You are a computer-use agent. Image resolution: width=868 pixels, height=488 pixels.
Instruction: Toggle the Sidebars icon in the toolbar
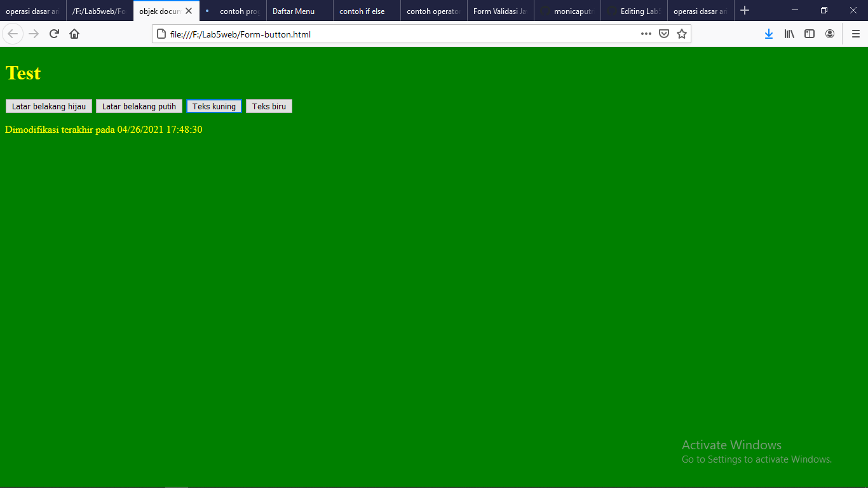(x=810, y=34)
